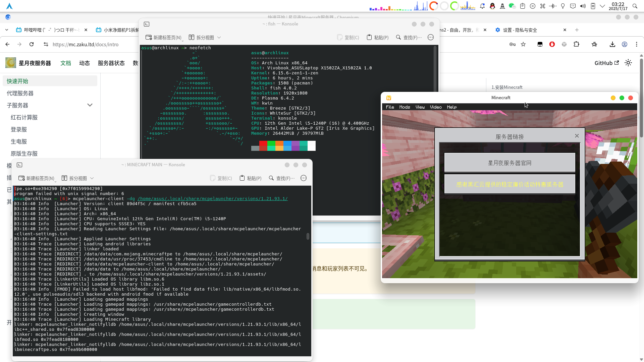644x362 pixels.
Task: Click the mc.zaku.ltd address bar
Action: pos(86,44)
